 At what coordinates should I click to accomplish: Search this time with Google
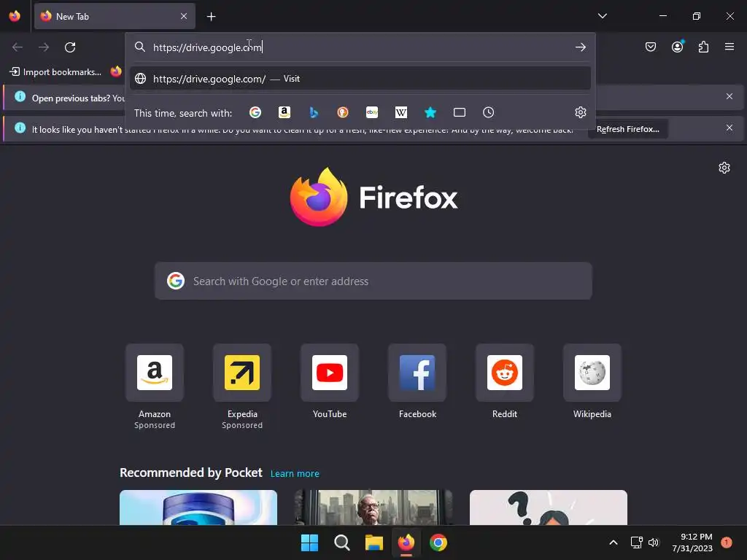click(x=255, y=112)
